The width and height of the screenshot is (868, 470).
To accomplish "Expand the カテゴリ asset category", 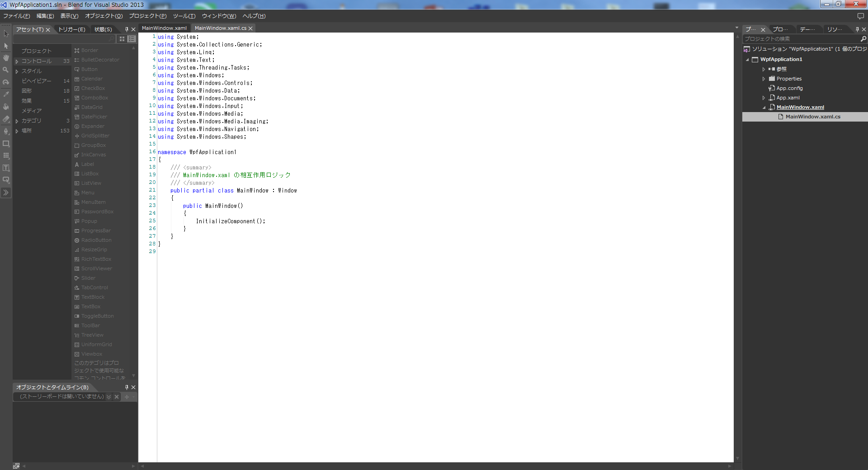I will 17,121.
